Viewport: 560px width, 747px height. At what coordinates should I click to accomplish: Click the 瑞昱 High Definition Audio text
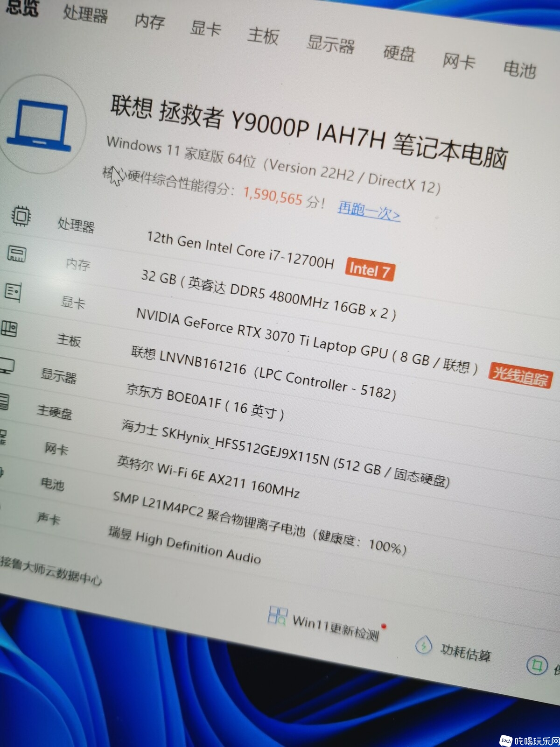(185, 544)
